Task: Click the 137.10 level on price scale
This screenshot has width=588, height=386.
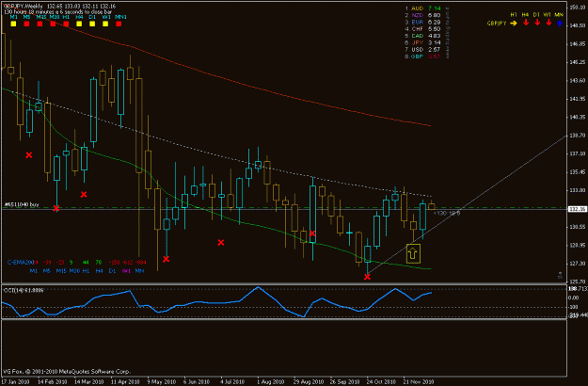Action: 577,153
